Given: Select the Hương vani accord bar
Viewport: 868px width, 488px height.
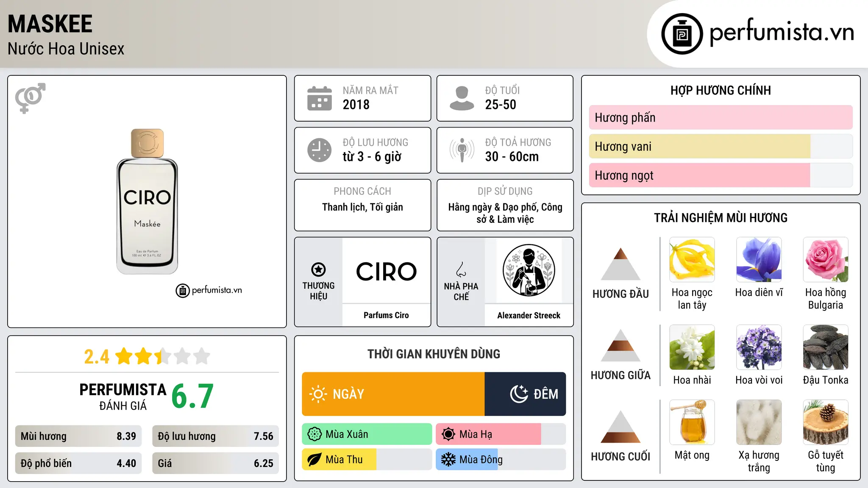Looking at the screenshot, I should pyautogui.click(x=721, y=147).
